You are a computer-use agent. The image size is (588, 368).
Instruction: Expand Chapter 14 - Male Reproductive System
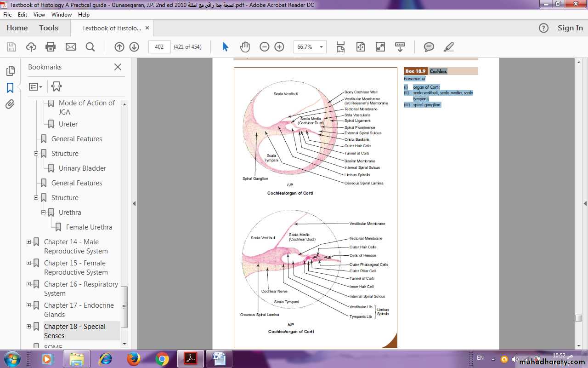tap(28, 242)
